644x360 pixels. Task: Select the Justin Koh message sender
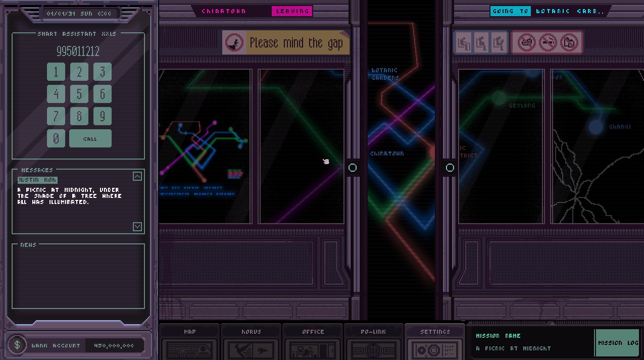(37, 180)
